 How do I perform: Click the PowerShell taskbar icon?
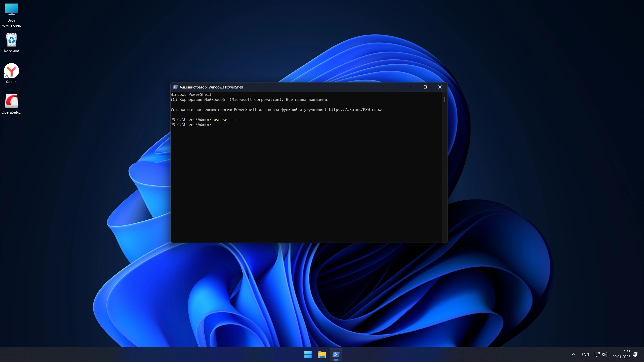tap(336, 354)
